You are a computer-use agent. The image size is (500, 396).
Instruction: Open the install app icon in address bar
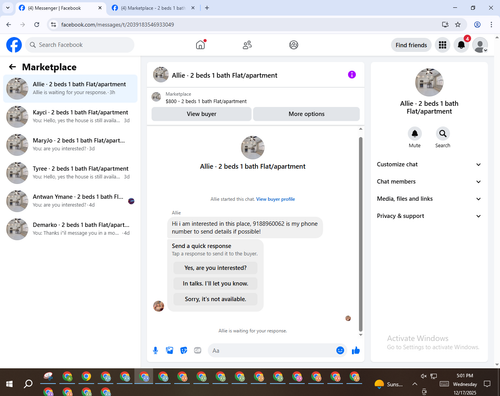tap(445, 25)
